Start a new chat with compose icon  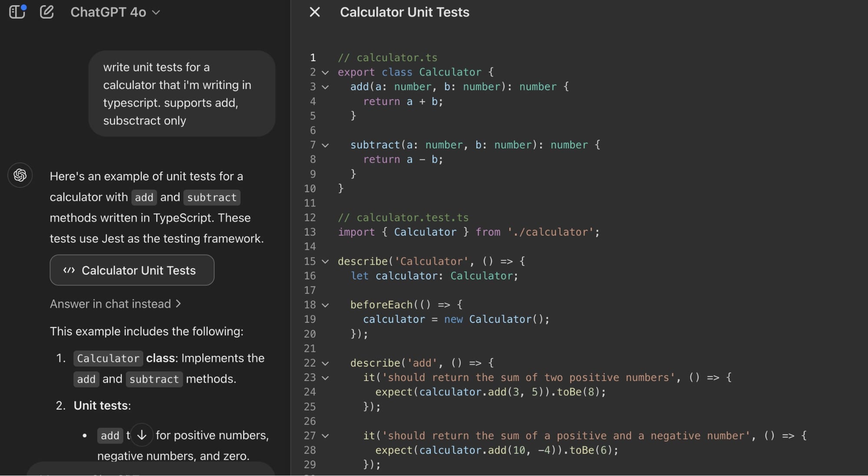click(x=47, y=12)
